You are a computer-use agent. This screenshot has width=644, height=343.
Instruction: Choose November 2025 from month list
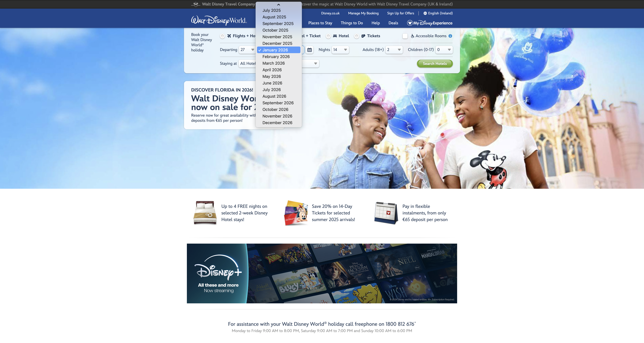coord(278,37)
